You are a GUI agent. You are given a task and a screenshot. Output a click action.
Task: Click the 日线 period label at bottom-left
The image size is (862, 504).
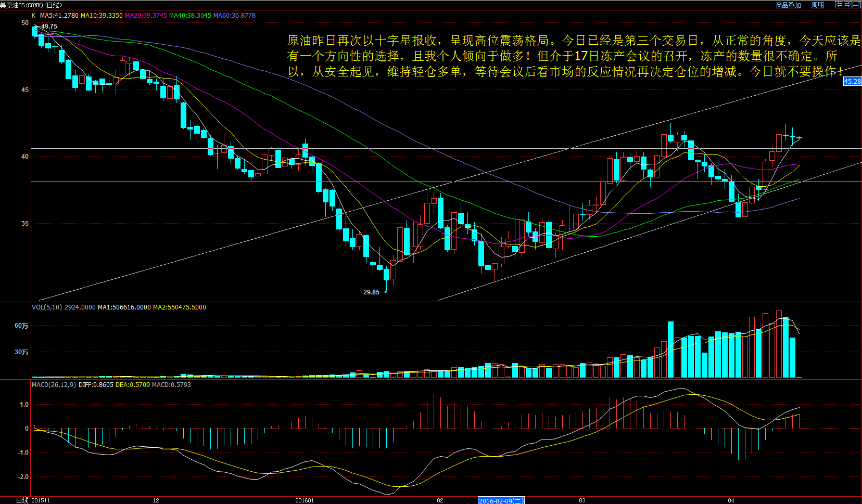point(22,500)
